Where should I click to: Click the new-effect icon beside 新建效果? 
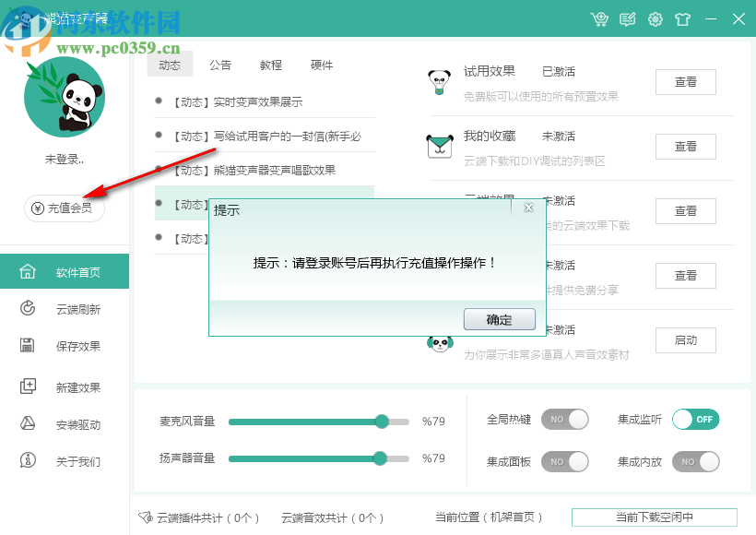(28, 386)
